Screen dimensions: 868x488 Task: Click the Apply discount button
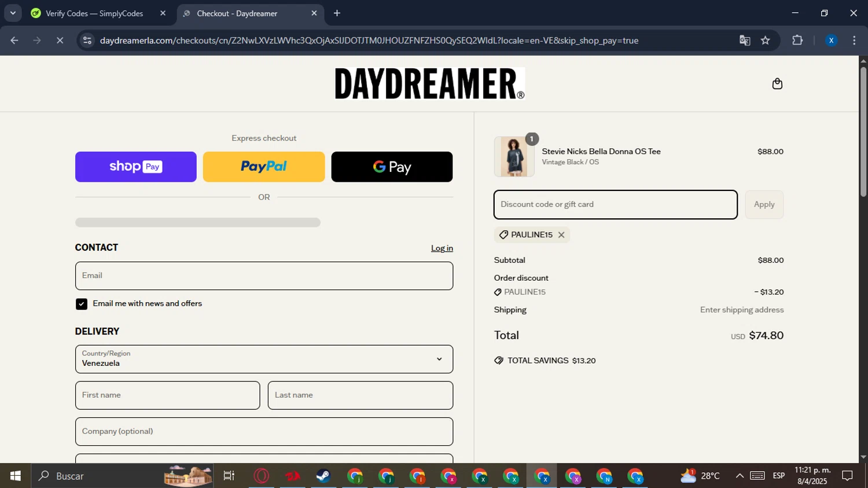coord(764,204)
